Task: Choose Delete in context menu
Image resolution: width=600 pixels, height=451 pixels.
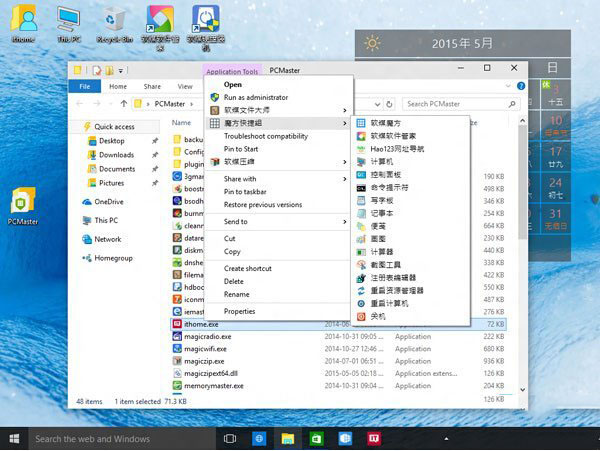Action: click(279, 282)
